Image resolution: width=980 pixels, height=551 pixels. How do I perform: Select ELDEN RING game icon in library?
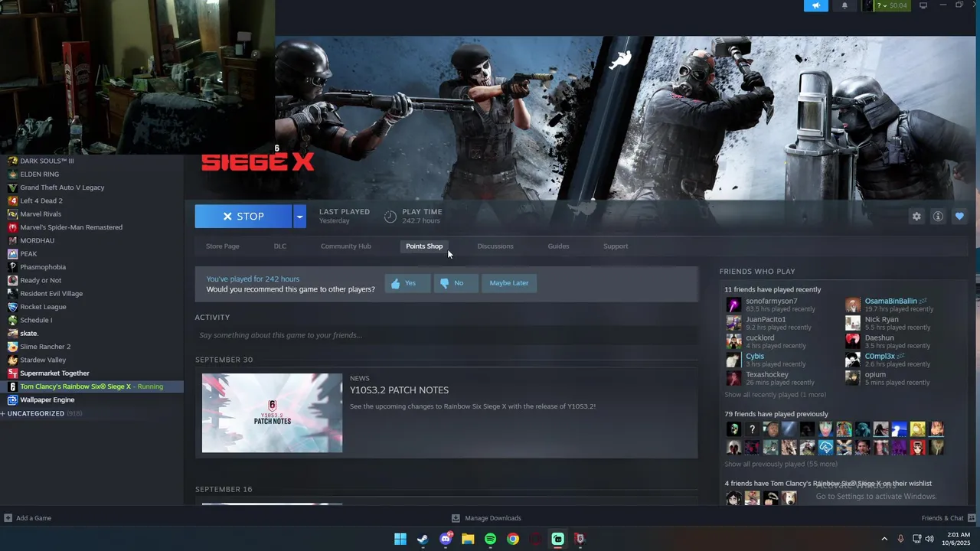pos(12,174)
